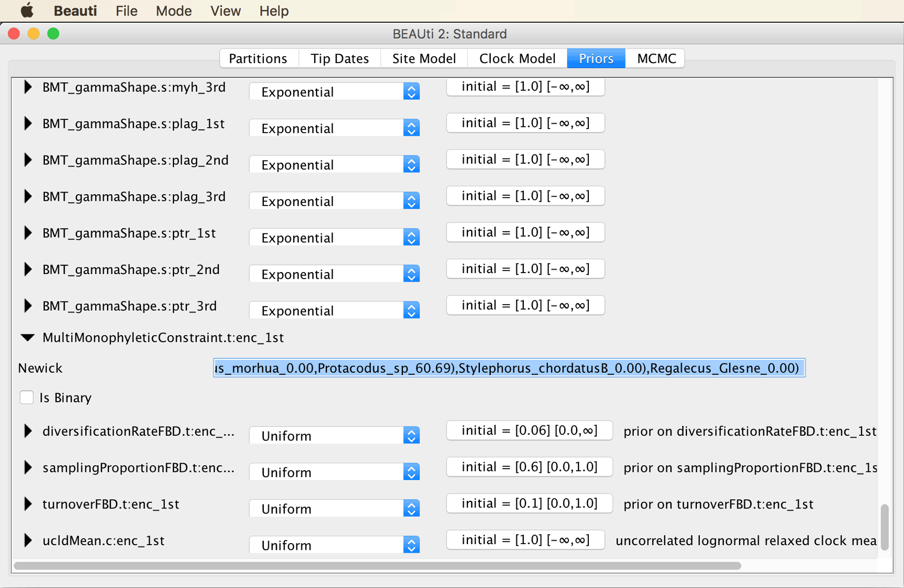Open Uniform dropdown for samplingProportionFBD
The image size is (904, 588).
[x=334, y=472]
